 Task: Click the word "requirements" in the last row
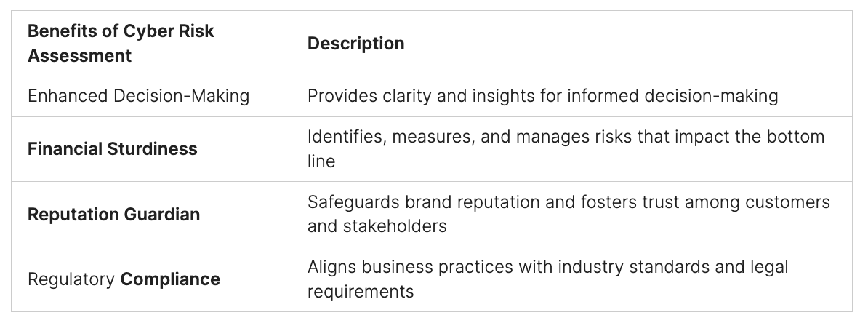[x=360, y=292]
